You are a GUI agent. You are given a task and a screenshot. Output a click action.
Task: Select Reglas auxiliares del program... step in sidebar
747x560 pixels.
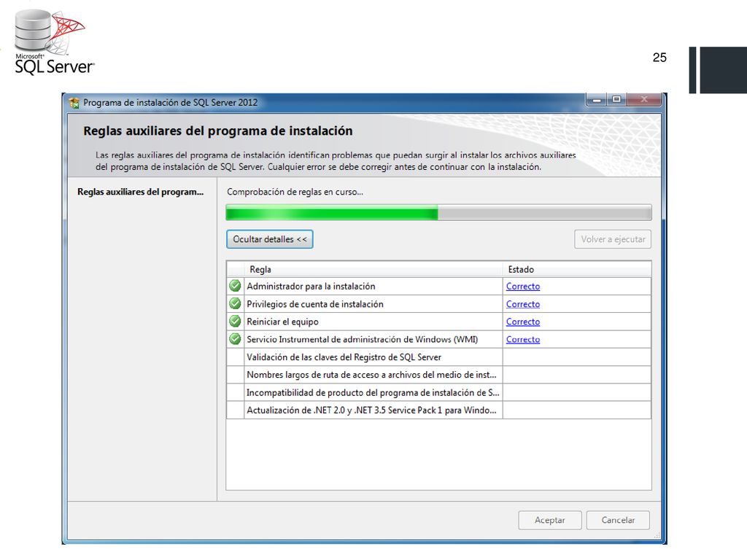click(141, 192)
